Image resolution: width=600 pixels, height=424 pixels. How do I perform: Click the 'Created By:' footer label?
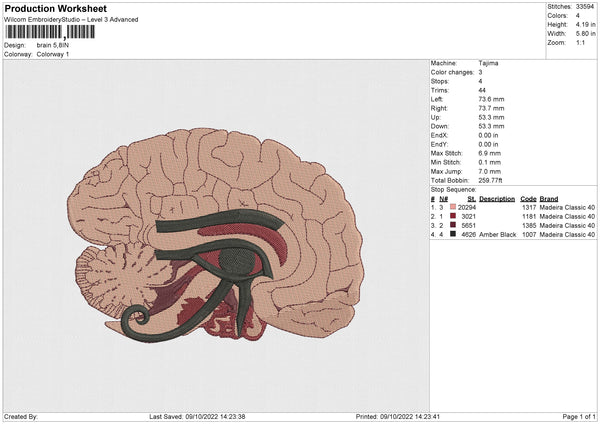pos(21,416)
